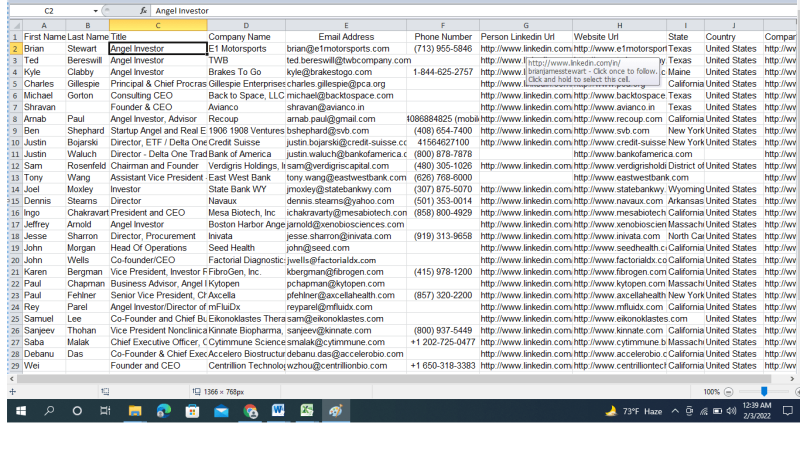The height and width of the screenshot is (450, 800).
Task: Select last name cell Shephard
Action: pos(87,131)
